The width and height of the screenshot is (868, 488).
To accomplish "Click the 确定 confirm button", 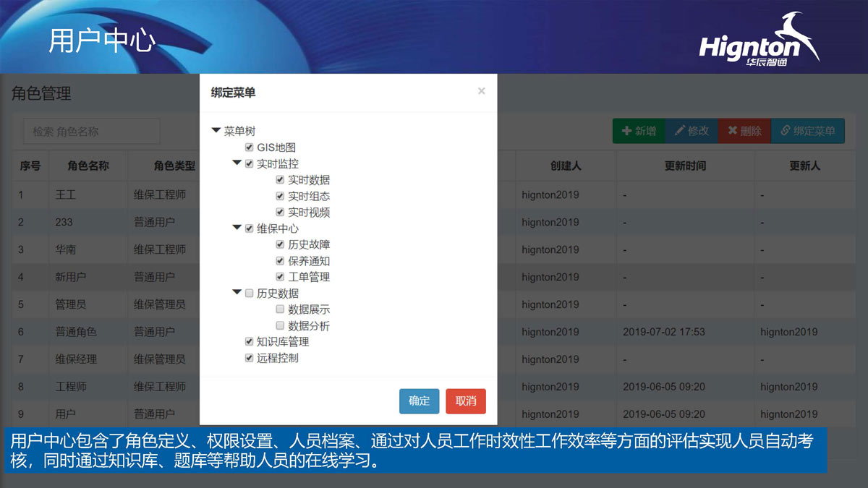I will coord(419,401).
